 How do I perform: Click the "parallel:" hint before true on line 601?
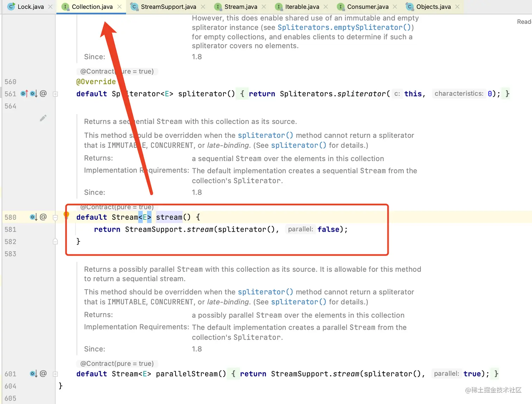tap(446, 374)
